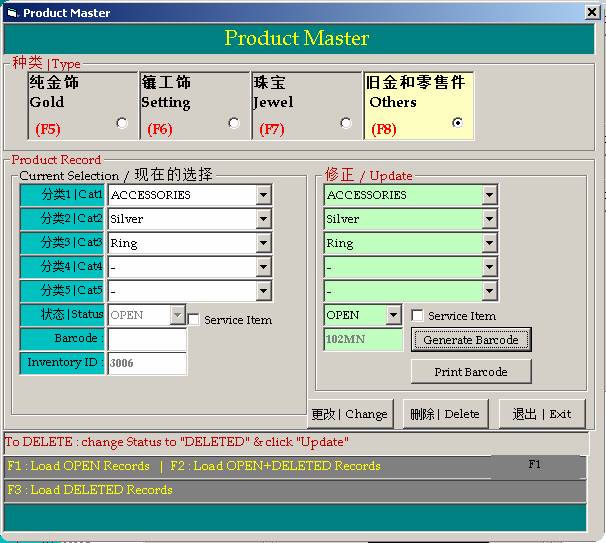The height and width of the screenshot is (543, 606).
Task: Expand Cat1 ACCESSORIES dropdown in Current Selection
Action: point(263,195)
